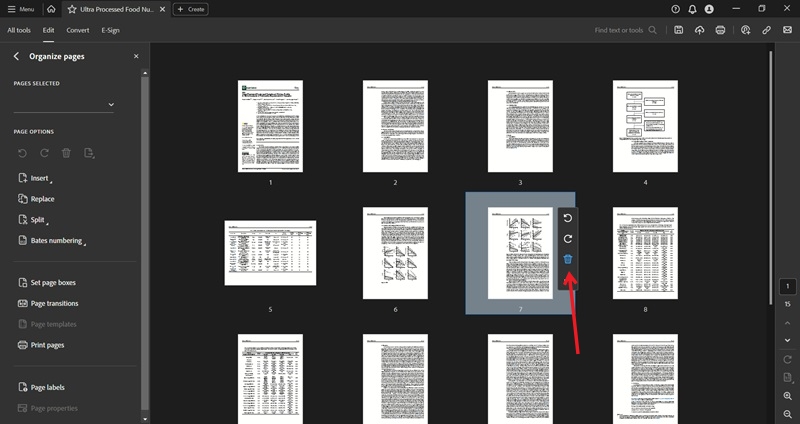Click the rotate counterclockwise icon in Page Options
Image resolution: width=800 pixels, height=424 pixels.
click(22, 153)
